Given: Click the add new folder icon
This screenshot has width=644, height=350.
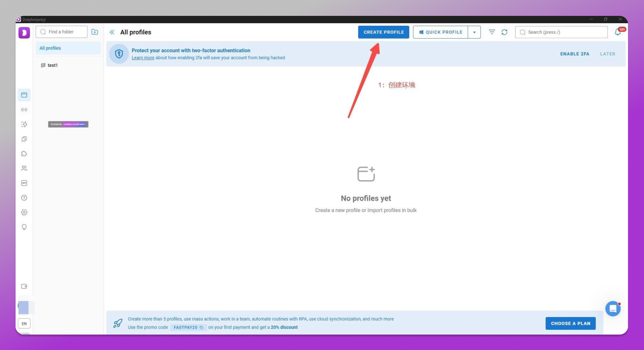Looking at the screenshot, I should [95, 32].
